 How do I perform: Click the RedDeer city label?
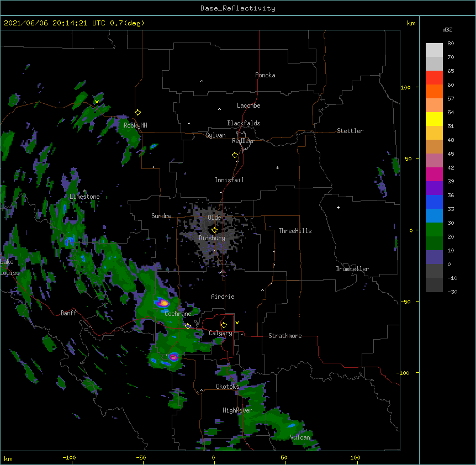[243, 141]
